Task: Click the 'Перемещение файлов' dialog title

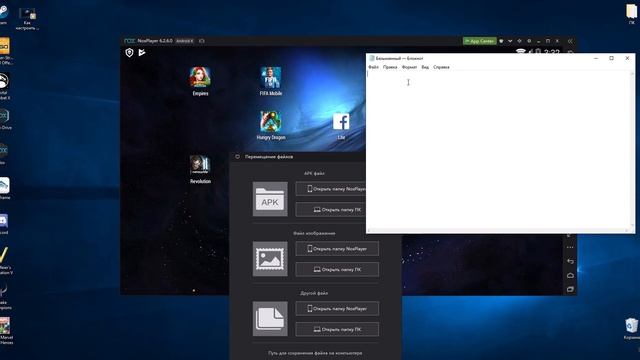Action: tap(269, 157)
